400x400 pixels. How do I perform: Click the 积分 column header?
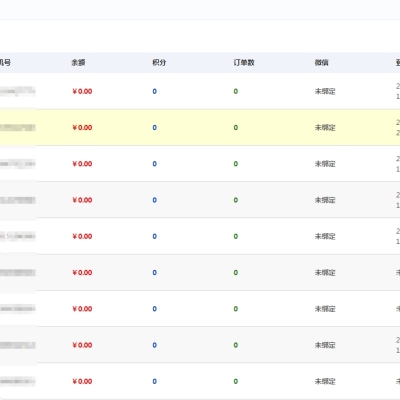pyautogui.click(x=159, y=62)
